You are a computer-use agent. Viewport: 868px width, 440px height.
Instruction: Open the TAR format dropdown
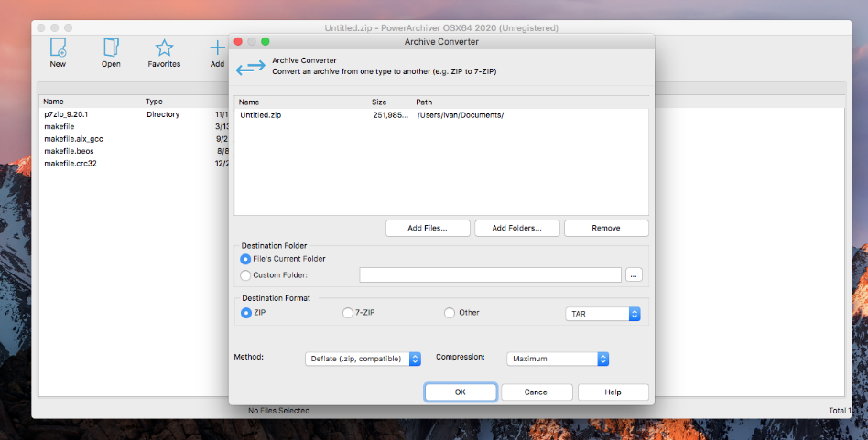point(602,314)
